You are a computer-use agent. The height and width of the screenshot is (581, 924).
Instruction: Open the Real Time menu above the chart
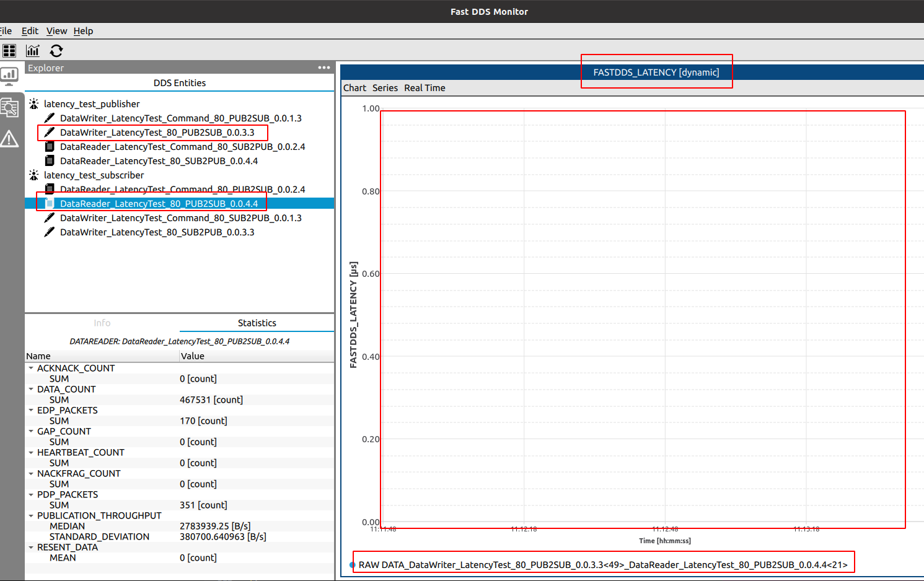(x=425, y=87)
